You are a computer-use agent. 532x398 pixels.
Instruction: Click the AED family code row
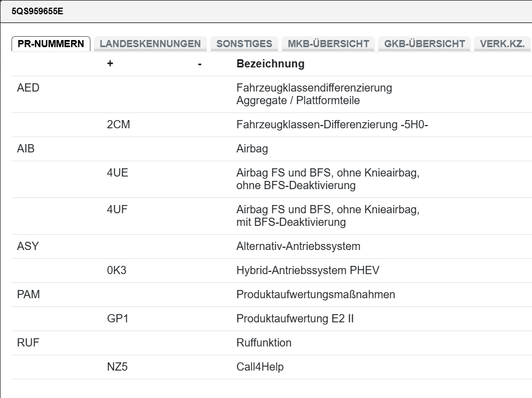click(28, 88)
